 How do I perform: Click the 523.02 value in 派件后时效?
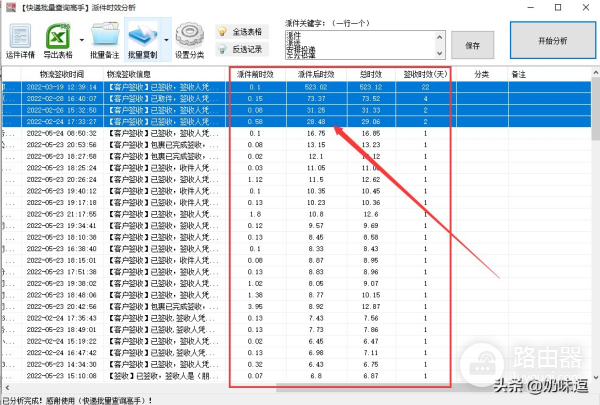[x=316, y=87]
